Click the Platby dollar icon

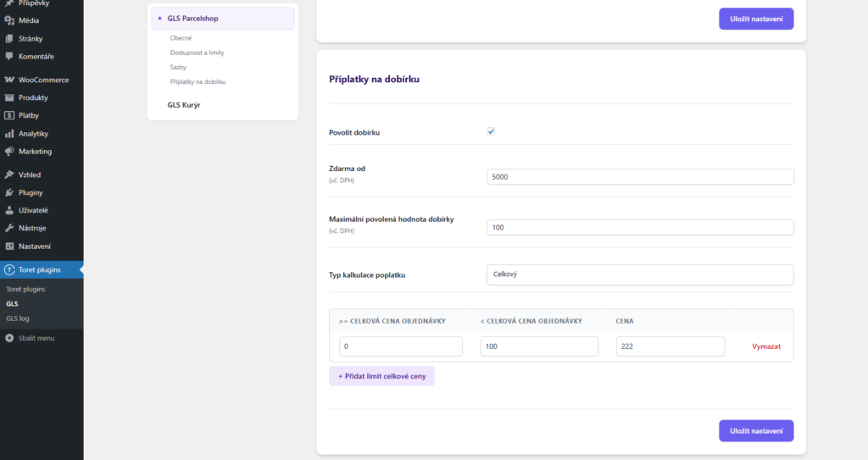pyautogui.click(x=9, y=115)
